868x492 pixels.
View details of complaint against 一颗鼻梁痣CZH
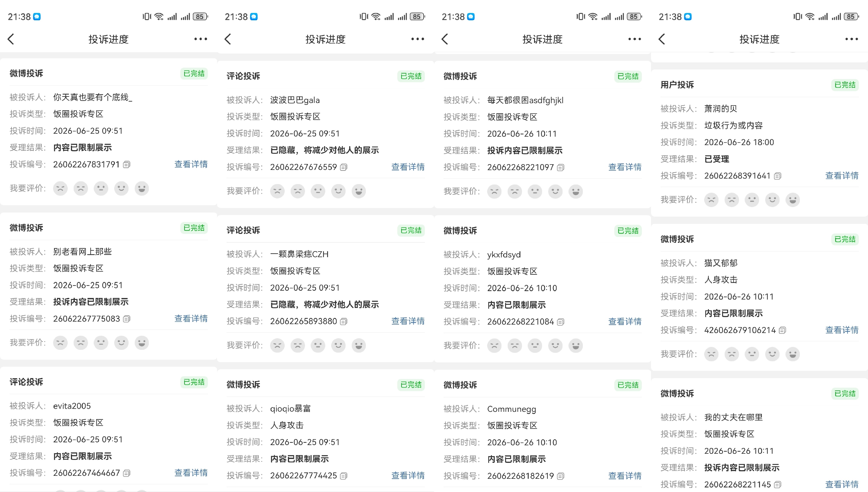pyautogui.click(x=408, y=321)
